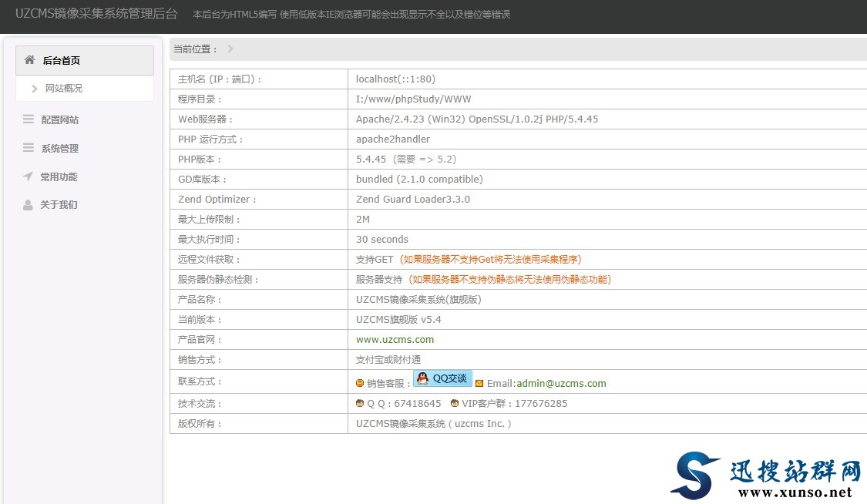Click the 支持GET status text
This screenshot has width=867, height=504.
pyautogui.click(x=375, y=259)
